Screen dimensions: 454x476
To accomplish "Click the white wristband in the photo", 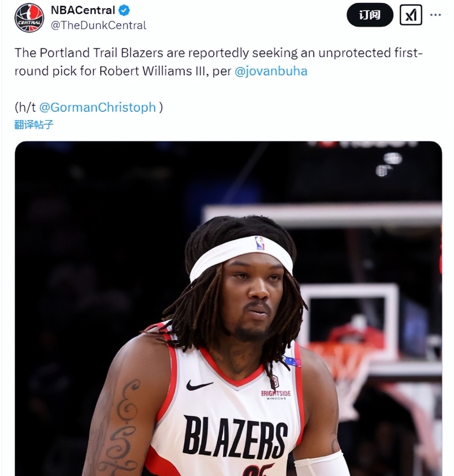I will coord(321,463).
